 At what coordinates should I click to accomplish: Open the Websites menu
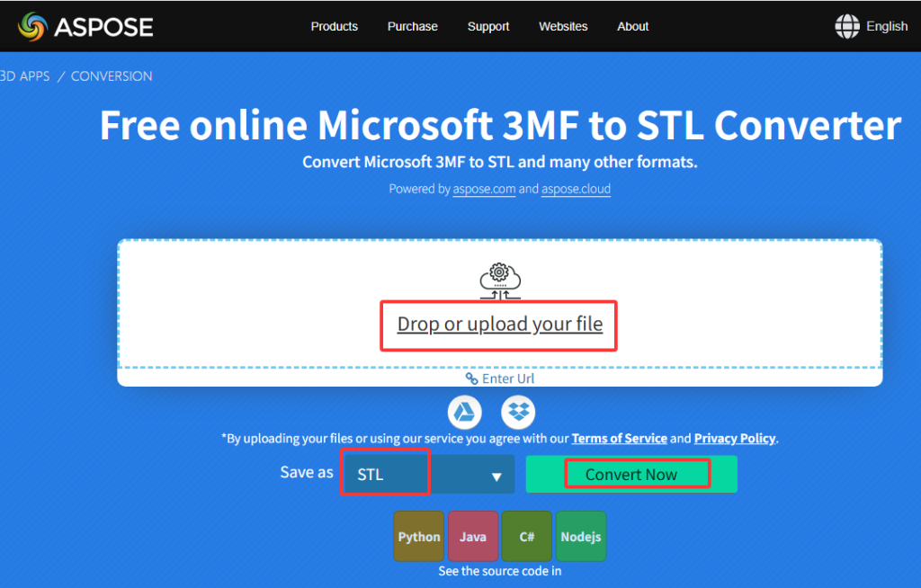pyautogui.click(x=563, y=26)
